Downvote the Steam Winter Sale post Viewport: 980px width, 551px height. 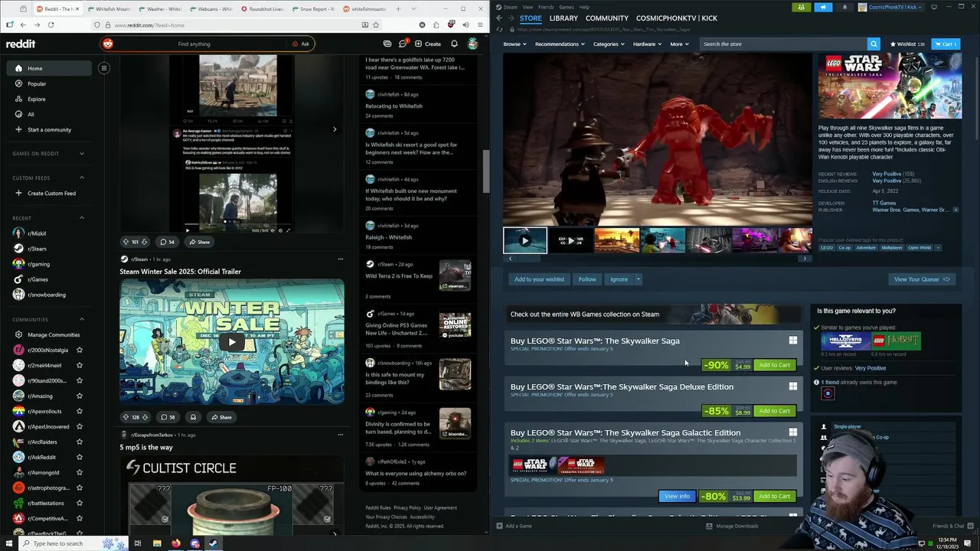[145, 417]
